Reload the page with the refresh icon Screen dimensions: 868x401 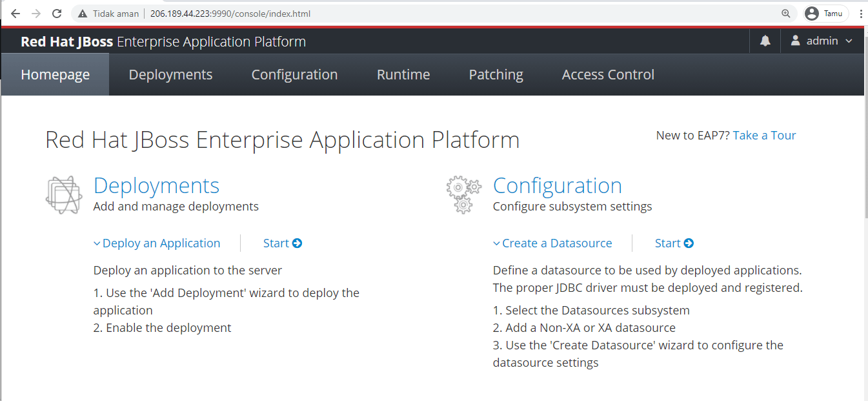pyautogui.click(x=57, y=13)
